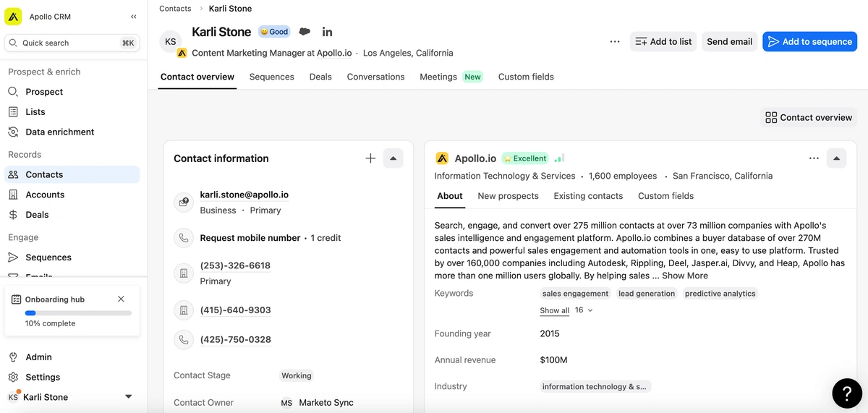Viewport: 868px width, 413px height.
Task: Click the Onboarding hub checklist icon
Action: click(16, 299)
